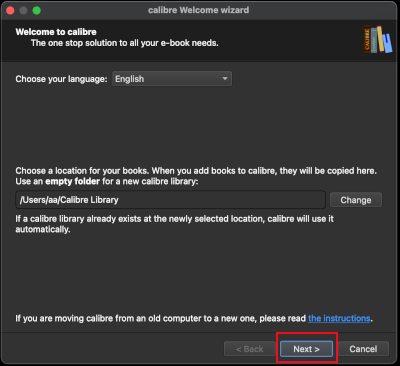Click the calibre books logo icon

click(378, 39)
